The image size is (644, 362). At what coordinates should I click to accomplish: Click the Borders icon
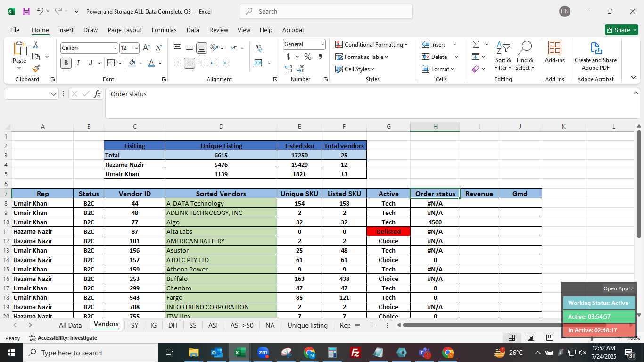point(111,63)
